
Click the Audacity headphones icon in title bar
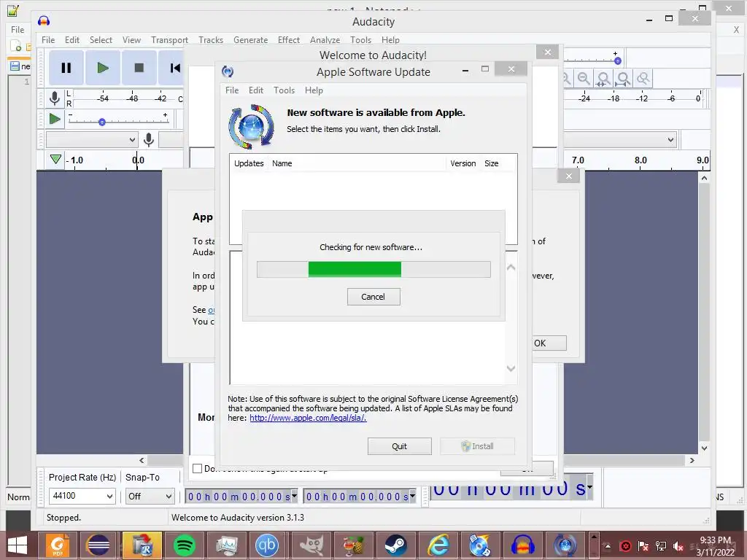pyautogui.click(x=44, y=21)
